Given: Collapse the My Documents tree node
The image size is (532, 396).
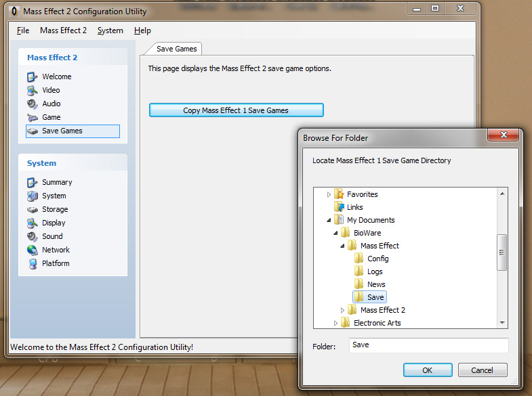Looking at the screenshot, I should pos(329,220).
